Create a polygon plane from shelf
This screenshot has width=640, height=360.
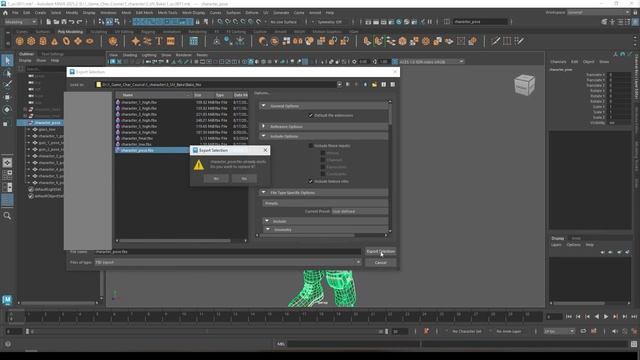78,41
